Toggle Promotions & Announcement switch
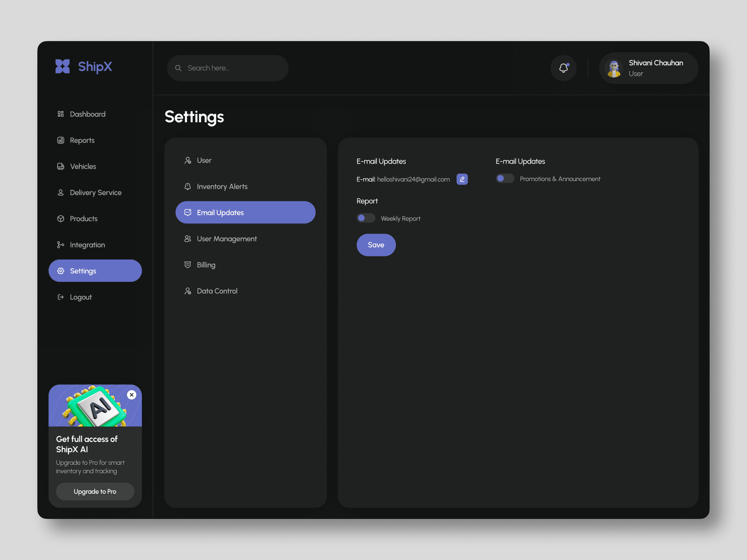747x560 pixels. pos(505,178)
